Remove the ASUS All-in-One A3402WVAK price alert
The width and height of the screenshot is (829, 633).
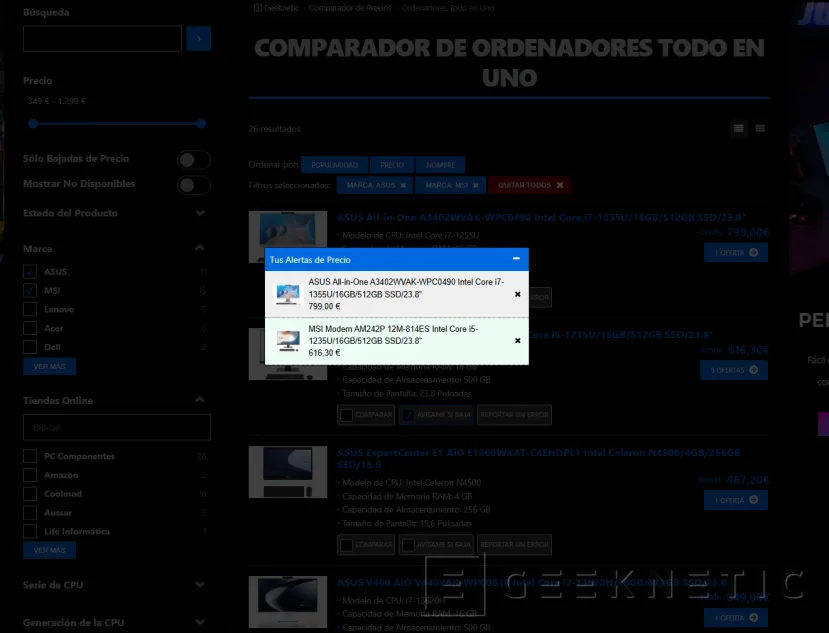(518, 294)
